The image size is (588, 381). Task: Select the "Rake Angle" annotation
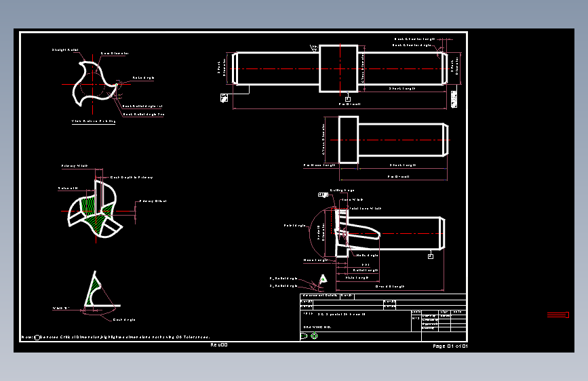click(143, 78)
